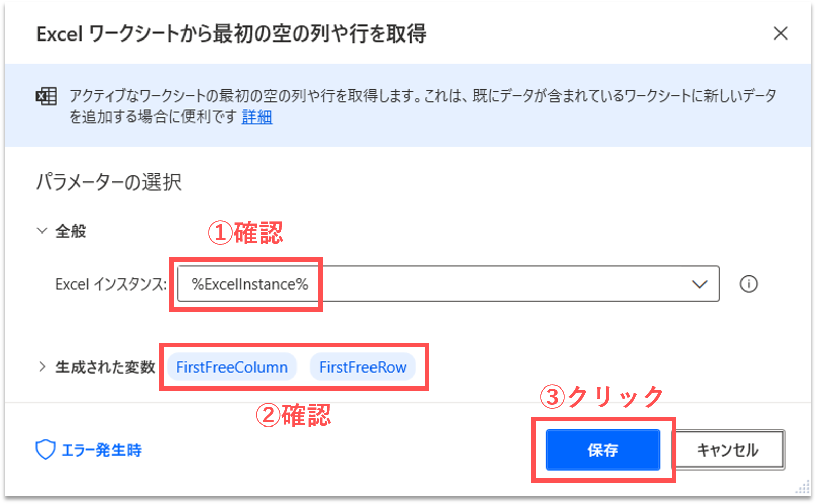Click the 生成された変数 label

[105, 367]
